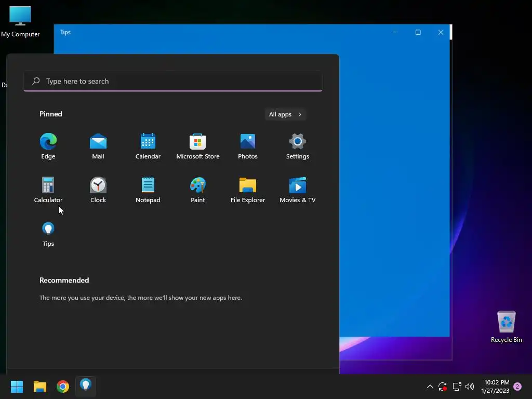Open the volume speaker tray icon

470,387
